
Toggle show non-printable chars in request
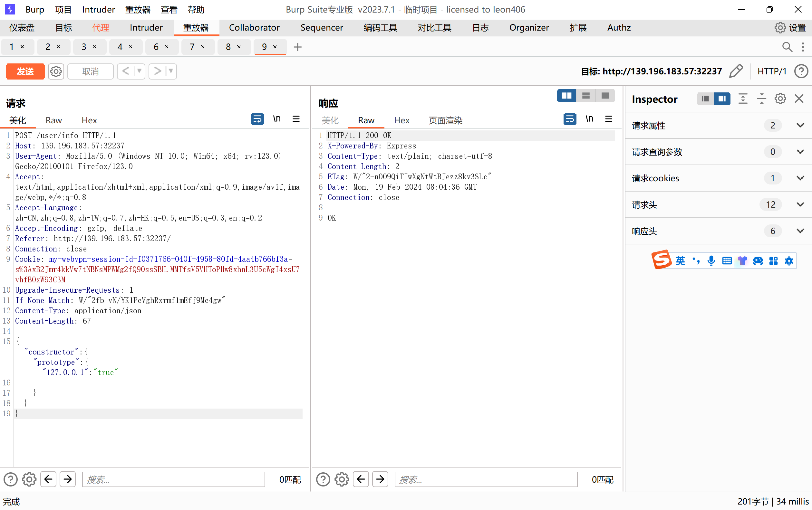(277, 119)
